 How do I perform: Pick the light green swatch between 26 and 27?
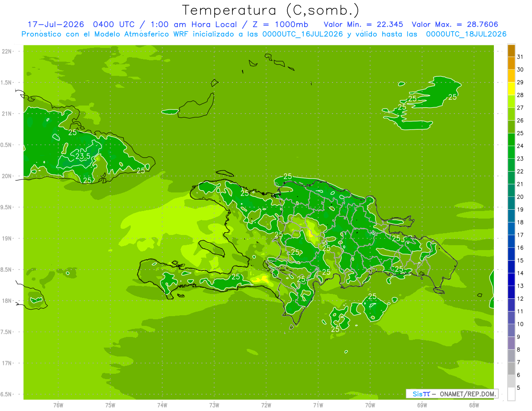[x=511, y=114]
